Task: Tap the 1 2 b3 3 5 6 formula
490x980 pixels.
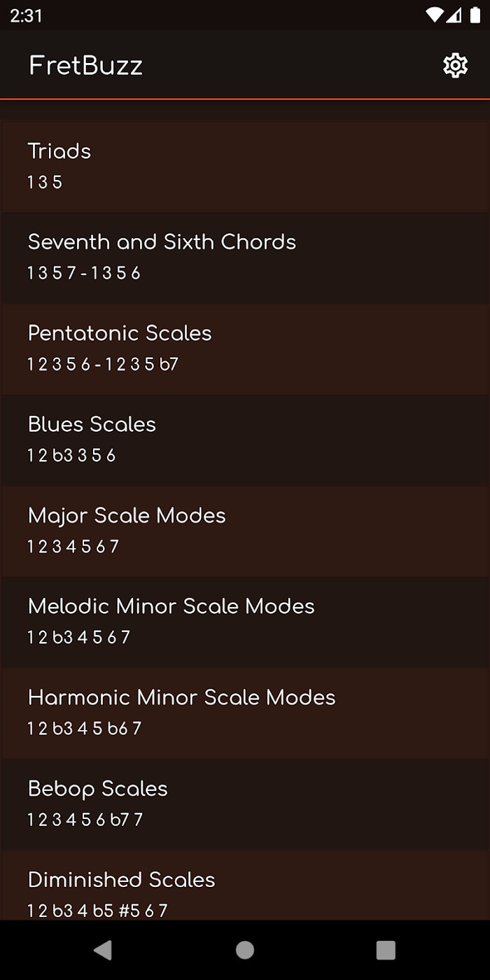Action: pyautogui.click(x=71, y=456)
